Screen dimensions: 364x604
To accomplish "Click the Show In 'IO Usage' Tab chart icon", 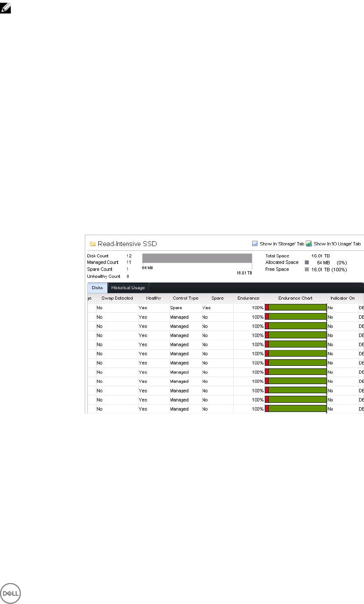I will (309, 244).
